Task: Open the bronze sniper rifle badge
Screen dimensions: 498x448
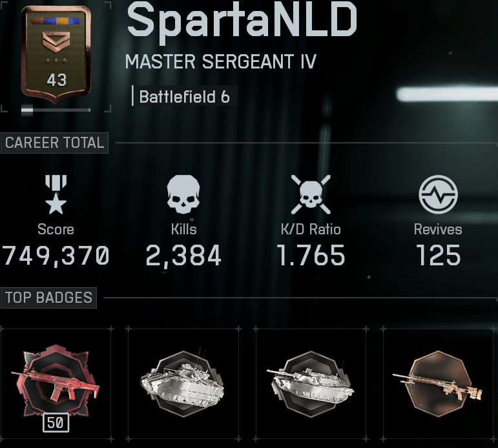Action: (x=439, y=383)
